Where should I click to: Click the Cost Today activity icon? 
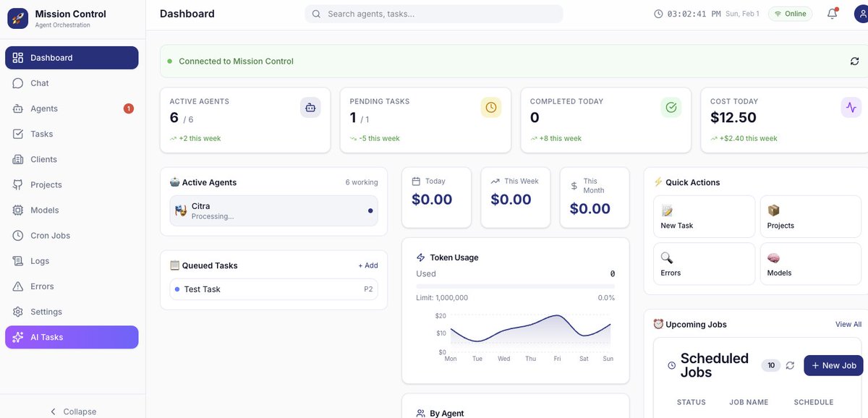851,108
